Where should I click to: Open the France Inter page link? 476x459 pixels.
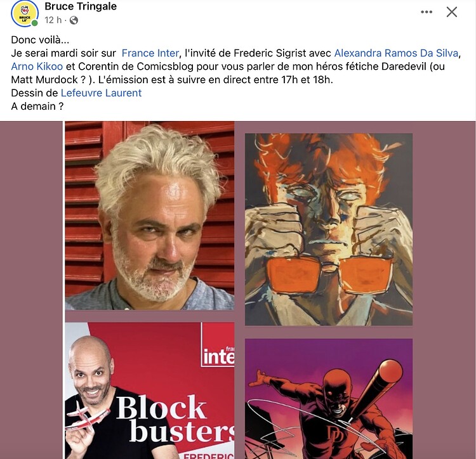(150, 53)
